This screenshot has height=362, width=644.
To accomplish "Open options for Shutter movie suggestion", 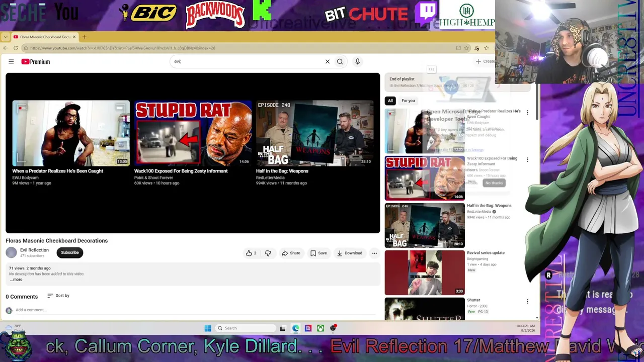I will (x=527, y=302).
